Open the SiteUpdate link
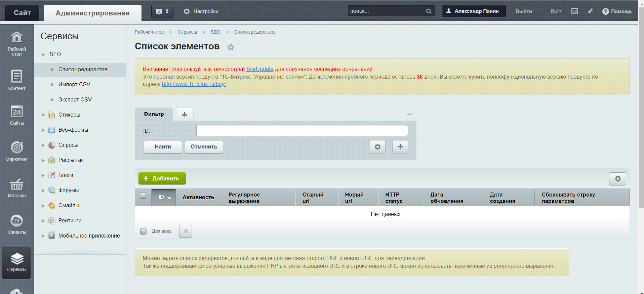Screen dimensions: 644x294 (x=260, y=69)
